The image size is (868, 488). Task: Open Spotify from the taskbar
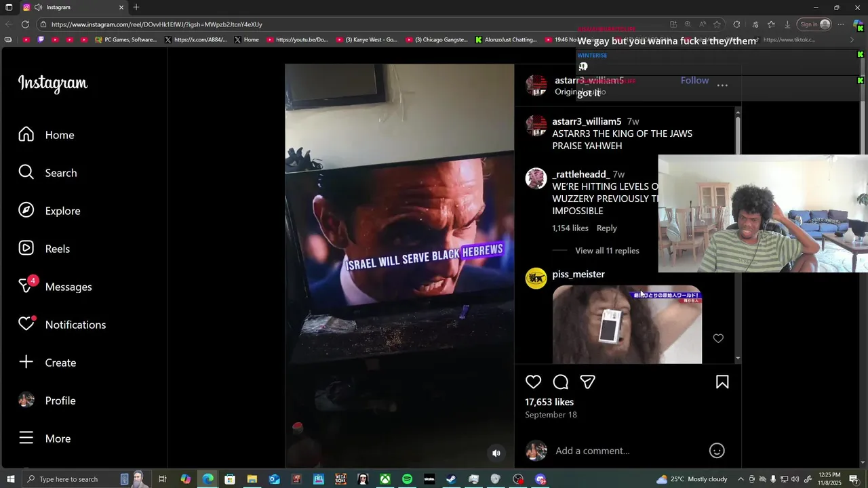(407, 479)
